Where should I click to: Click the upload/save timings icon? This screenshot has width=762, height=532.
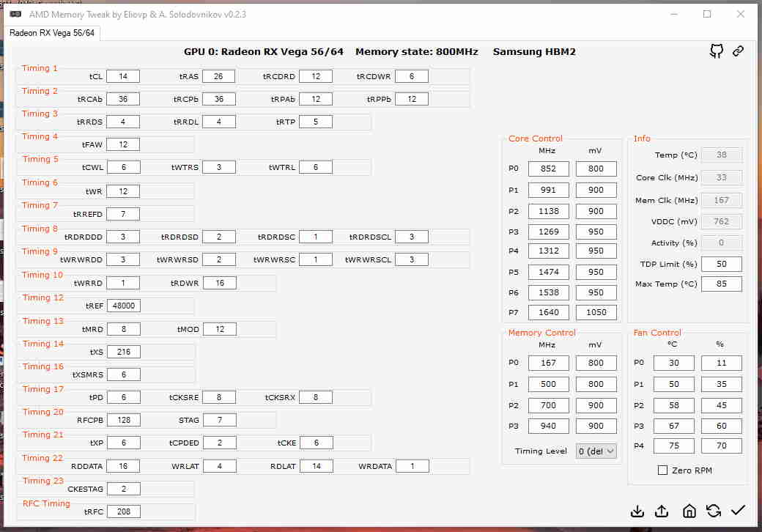[x=662, y=511]
